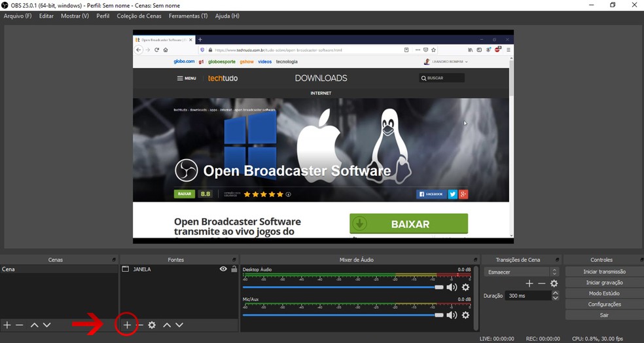This screenshot has width=644, height=343.
Task: Undock the Transições de Cena panel
Action: click(558, 260)
